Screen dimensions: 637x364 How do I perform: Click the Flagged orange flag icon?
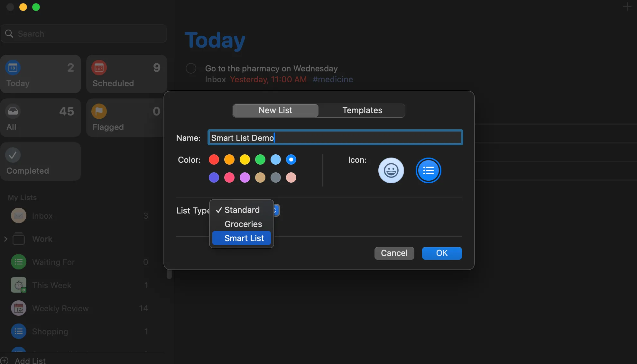(99, 111)
